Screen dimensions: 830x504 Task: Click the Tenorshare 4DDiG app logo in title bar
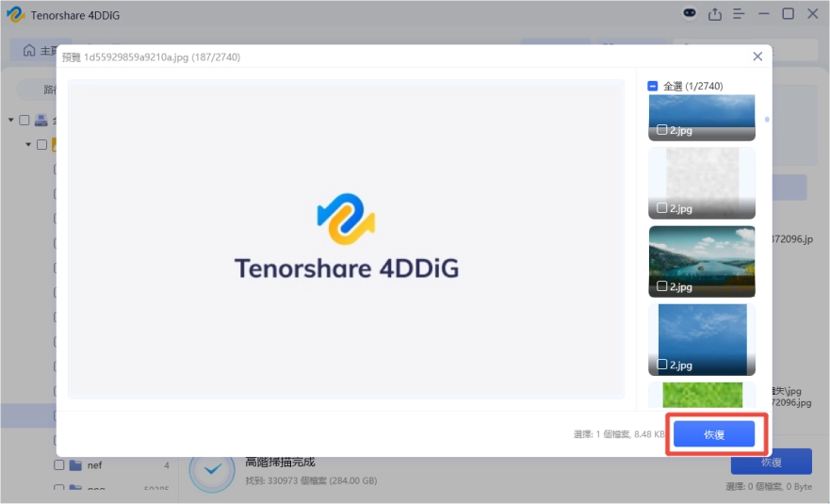point(15,15)
